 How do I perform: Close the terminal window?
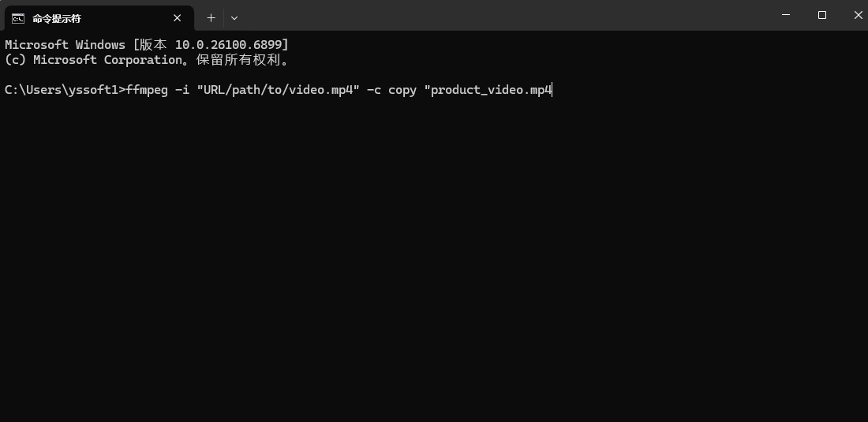tap(858, 15)
